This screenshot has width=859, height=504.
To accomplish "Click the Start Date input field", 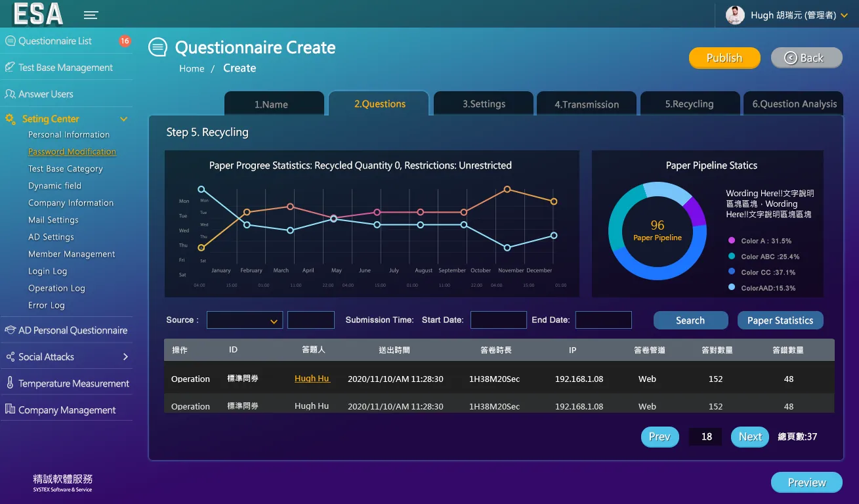I will (499, 320).
